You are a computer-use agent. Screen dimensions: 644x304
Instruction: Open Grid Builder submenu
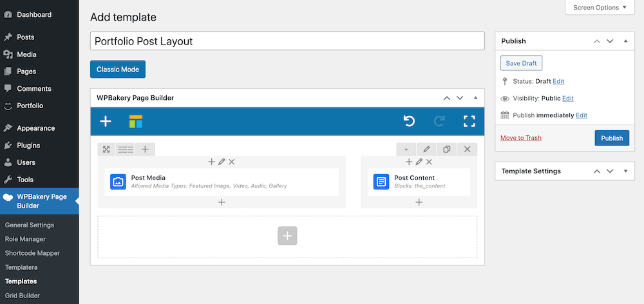click(22, 296)
